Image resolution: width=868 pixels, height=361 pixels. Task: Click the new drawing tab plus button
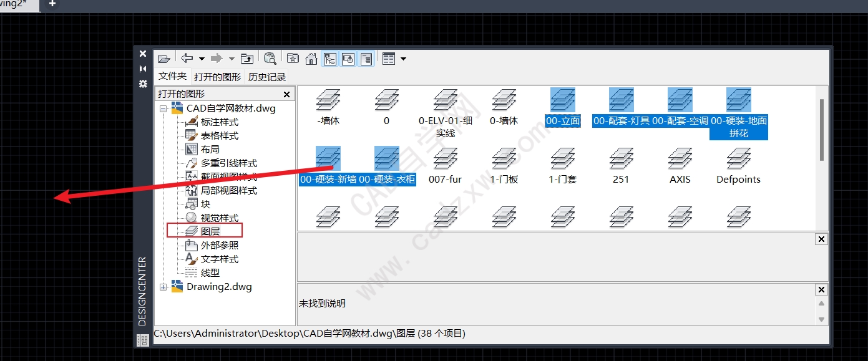click(x=52, y=4)
